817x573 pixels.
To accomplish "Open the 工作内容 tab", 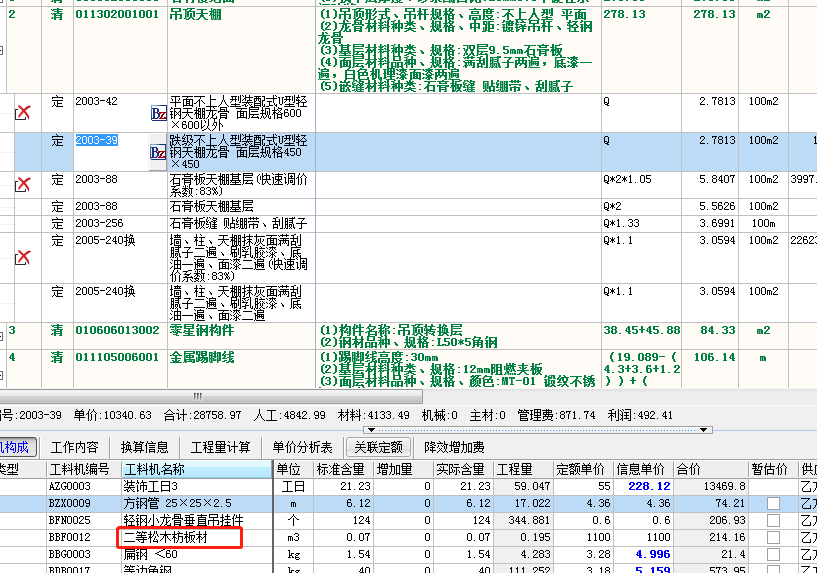I will click(x=75, y=447).
